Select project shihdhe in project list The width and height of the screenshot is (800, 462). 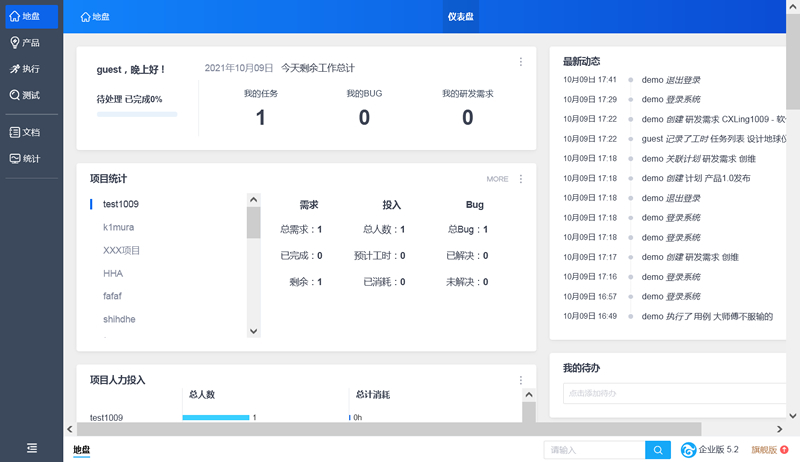coord(119,319)
